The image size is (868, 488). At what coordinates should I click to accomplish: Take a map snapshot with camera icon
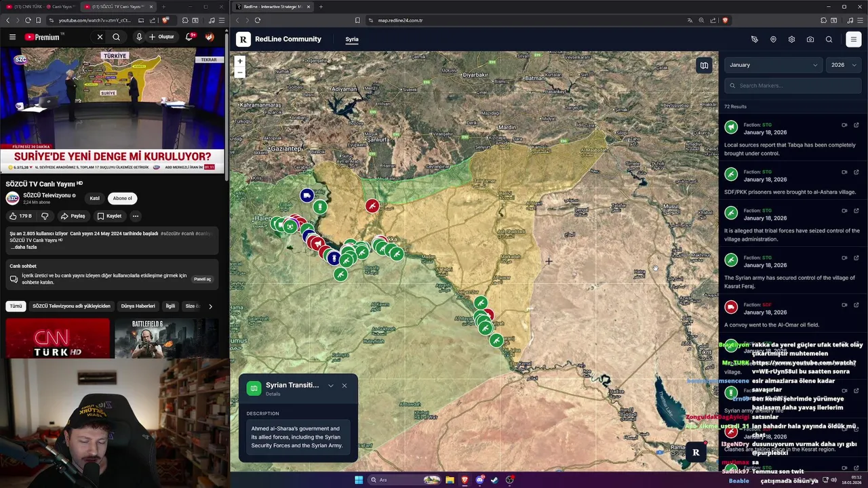click(x=810, y=39)
